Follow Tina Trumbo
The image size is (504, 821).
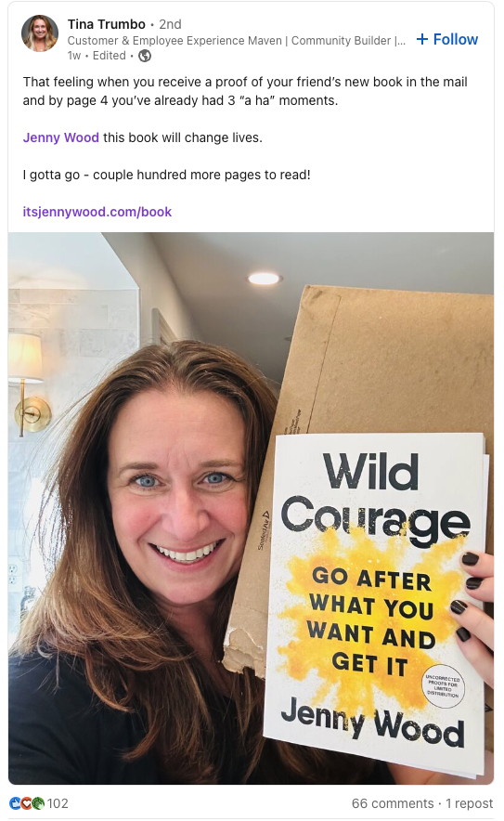coord(447,39)
